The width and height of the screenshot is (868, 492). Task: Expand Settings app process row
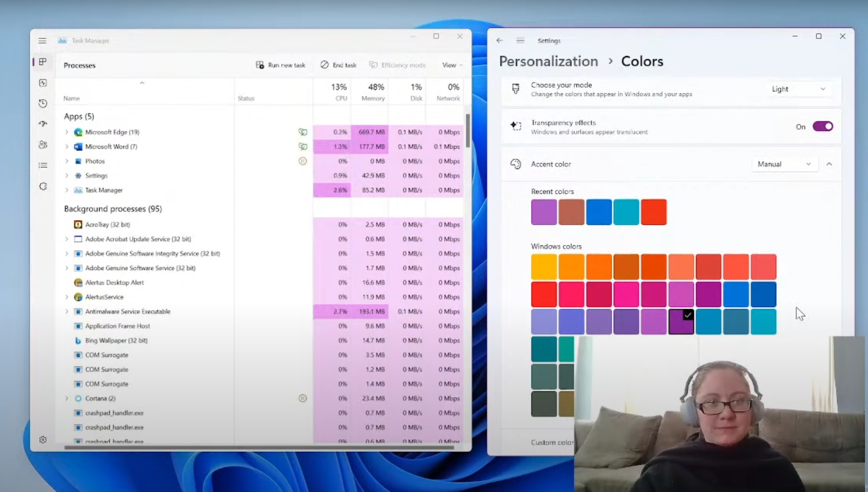click(x=67, y=175)
